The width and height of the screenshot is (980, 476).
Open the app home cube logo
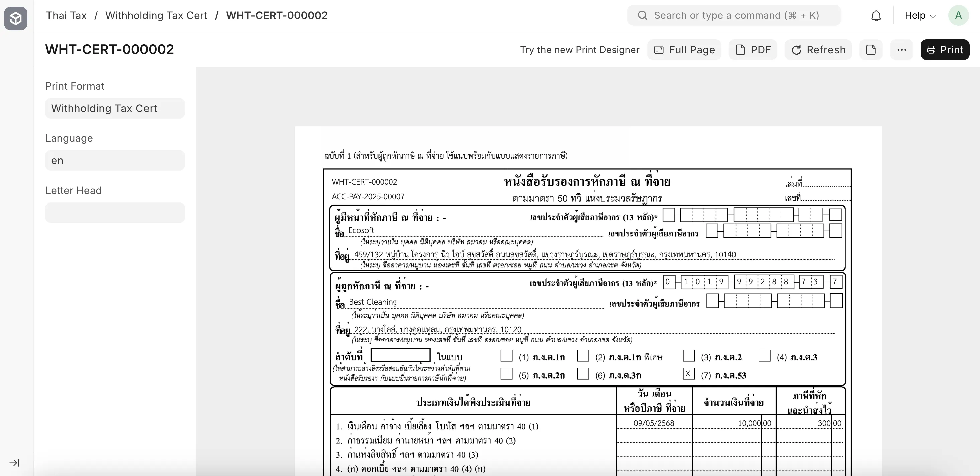16,18
